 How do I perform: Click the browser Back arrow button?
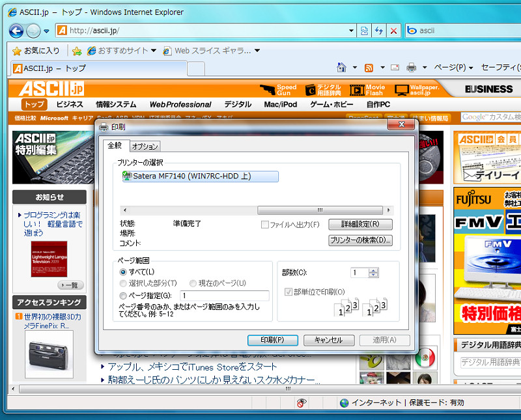(16, 31)
